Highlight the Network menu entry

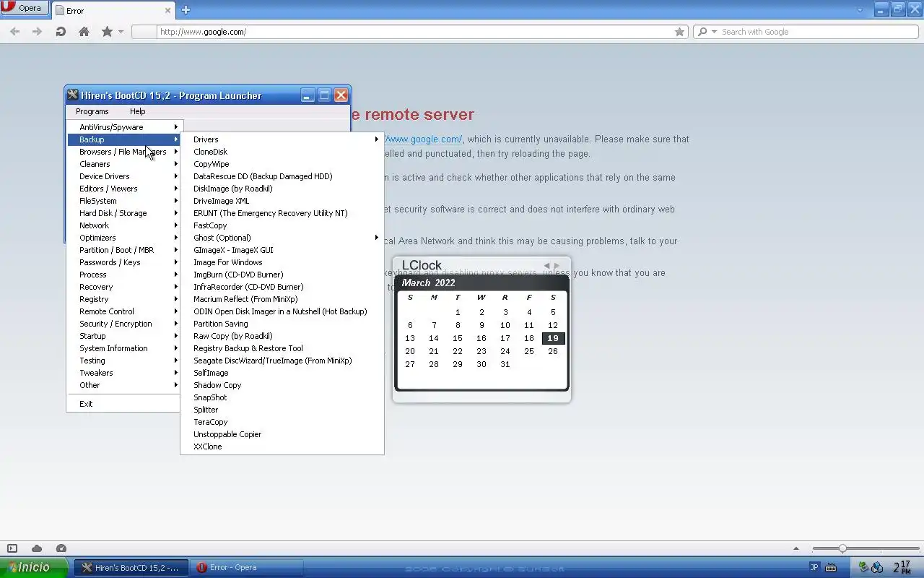click(123, 225)
